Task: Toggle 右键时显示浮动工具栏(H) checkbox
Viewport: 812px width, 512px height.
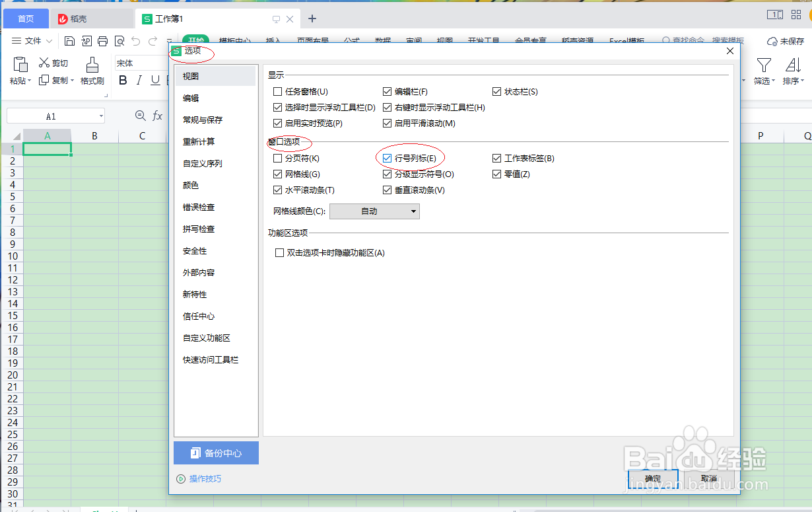Action: [387, 107]
